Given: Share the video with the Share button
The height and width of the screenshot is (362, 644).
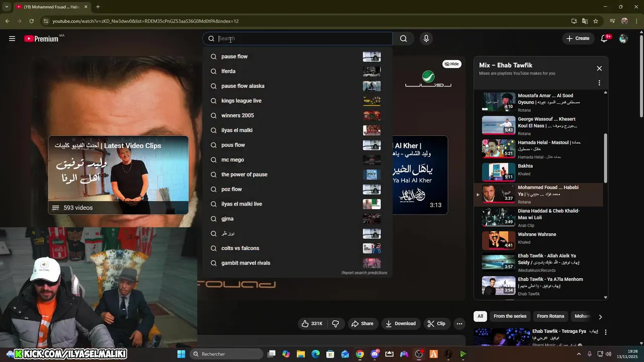Looking at the screenshot, I should 362,324.
